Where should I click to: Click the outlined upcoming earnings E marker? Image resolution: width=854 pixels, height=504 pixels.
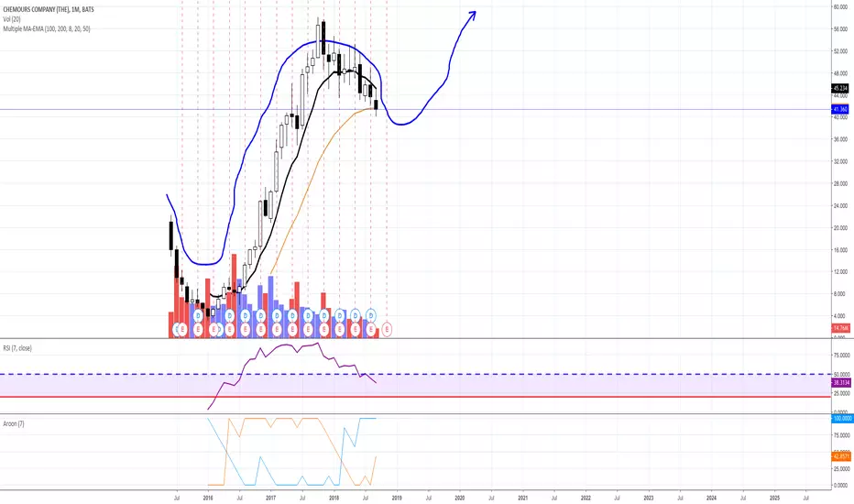[x=387, y=329]
